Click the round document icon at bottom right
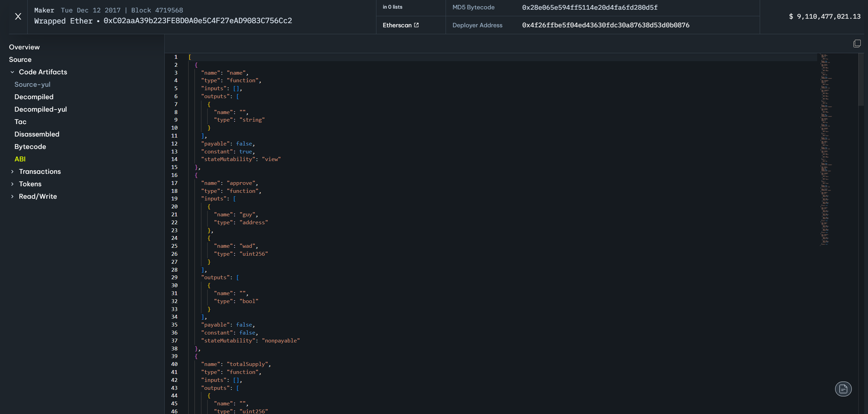The width and height of the screenshot is (868, 414). pos(843,389)
